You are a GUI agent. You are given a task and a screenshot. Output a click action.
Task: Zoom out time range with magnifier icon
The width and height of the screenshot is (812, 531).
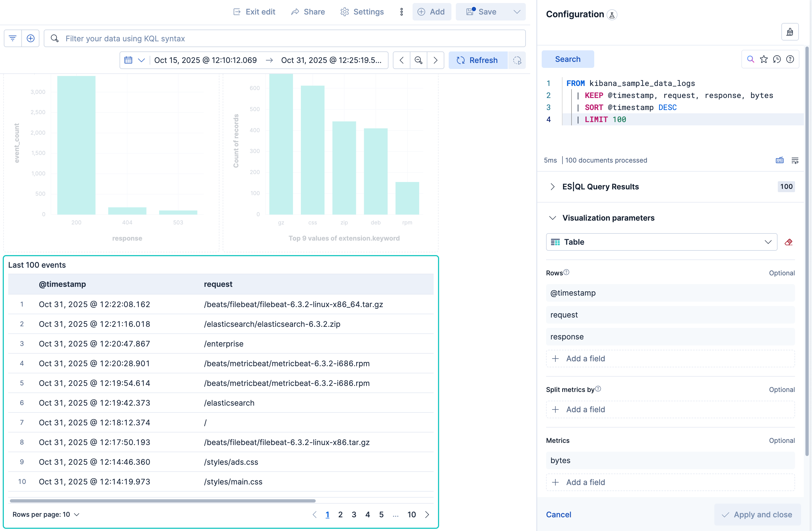click(418, 60)
